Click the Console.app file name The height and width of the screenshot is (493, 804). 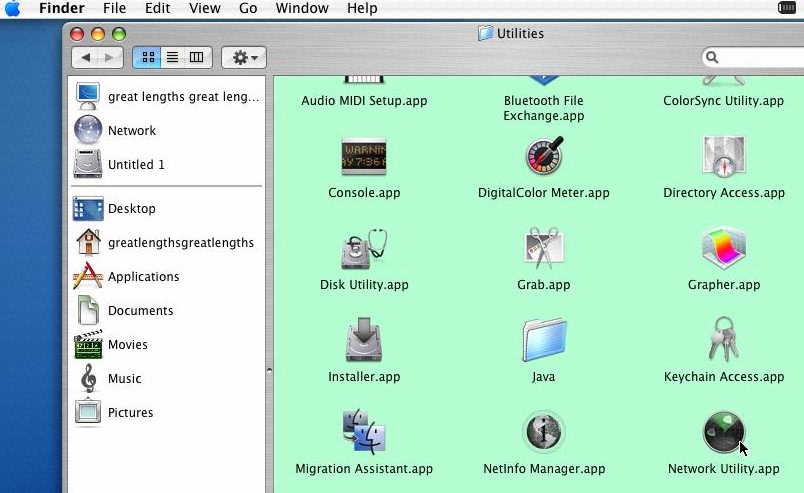pyautogui.click(x=364, y=192)
